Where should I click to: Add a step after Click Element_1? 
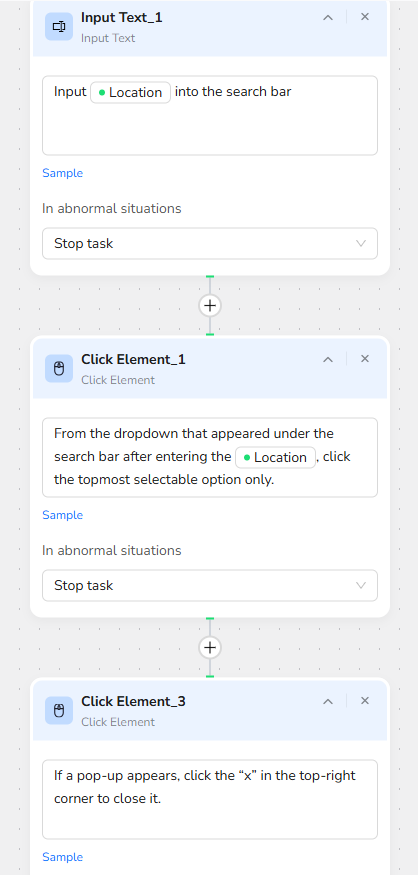pos(210,647)
